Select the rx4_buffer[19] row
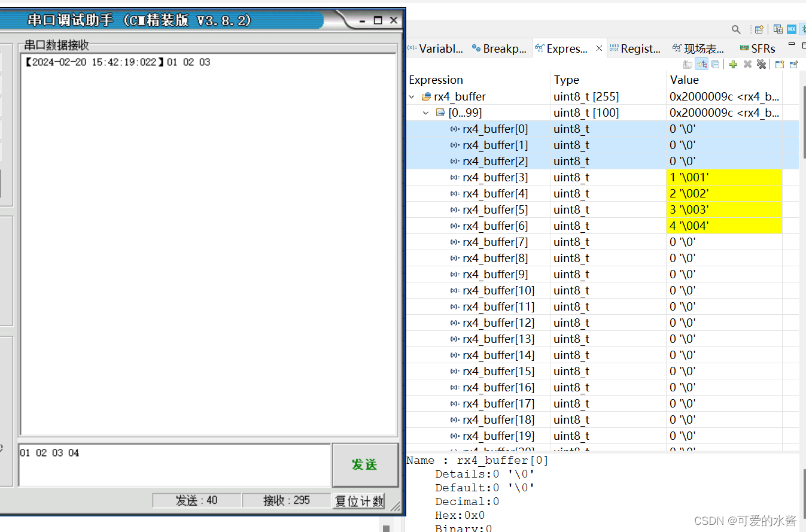 coord(603,436)
